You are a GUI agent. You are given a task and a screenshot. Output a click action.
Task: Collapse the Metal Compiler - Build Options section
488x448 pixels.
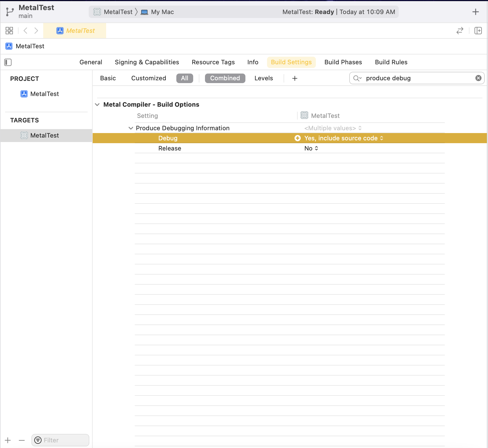click(97, 105)
